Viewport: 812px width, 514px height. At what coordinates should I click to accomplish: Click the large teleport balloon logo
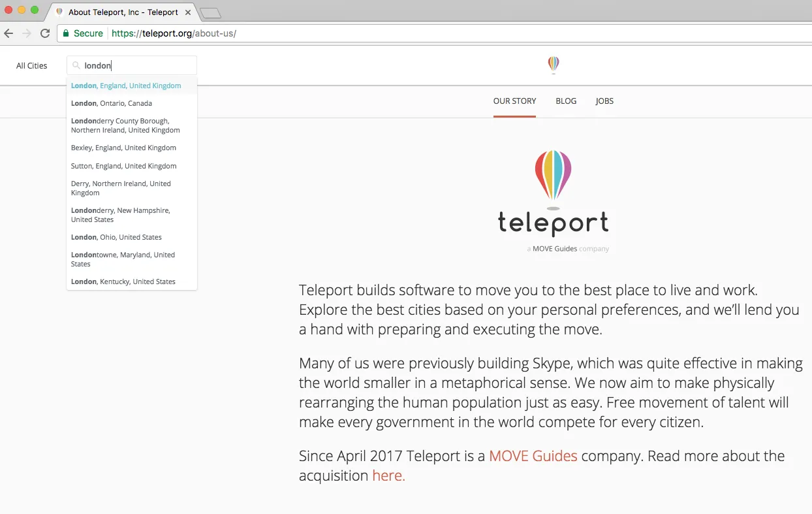(554, 179)
